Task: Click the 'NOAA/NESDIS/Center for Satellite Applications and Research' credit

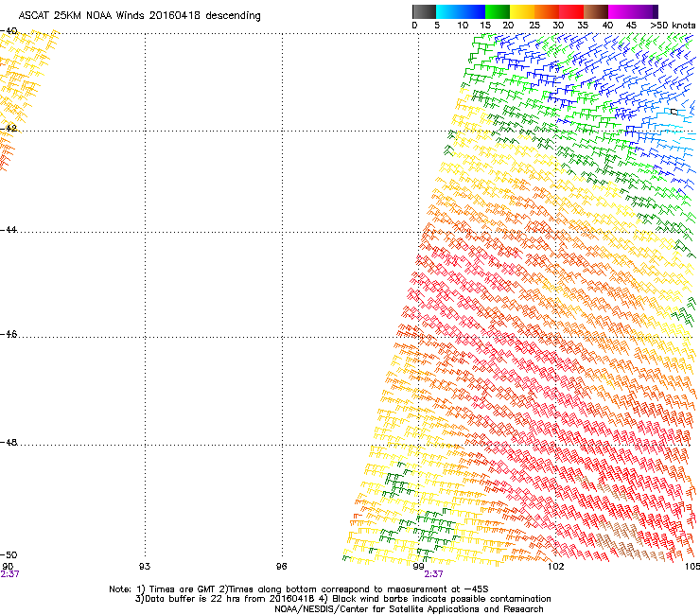Action: (409, 609)
